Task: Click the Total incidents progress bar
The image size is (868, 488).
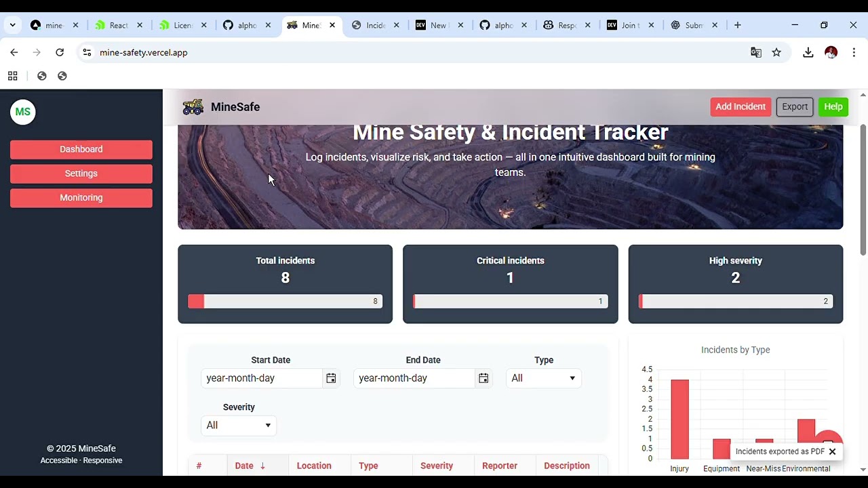Action: [285, 302]
